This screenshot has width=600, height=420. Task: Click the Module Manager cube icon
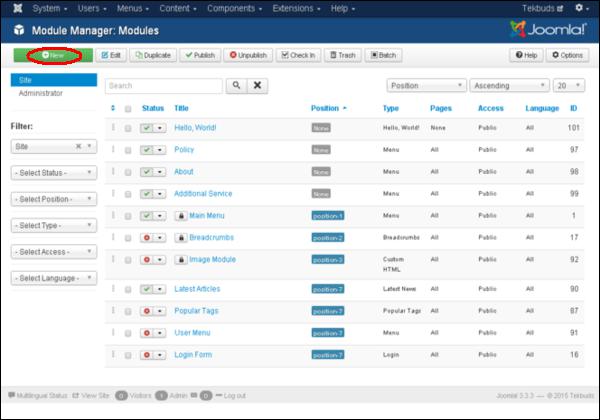point(19,30)
